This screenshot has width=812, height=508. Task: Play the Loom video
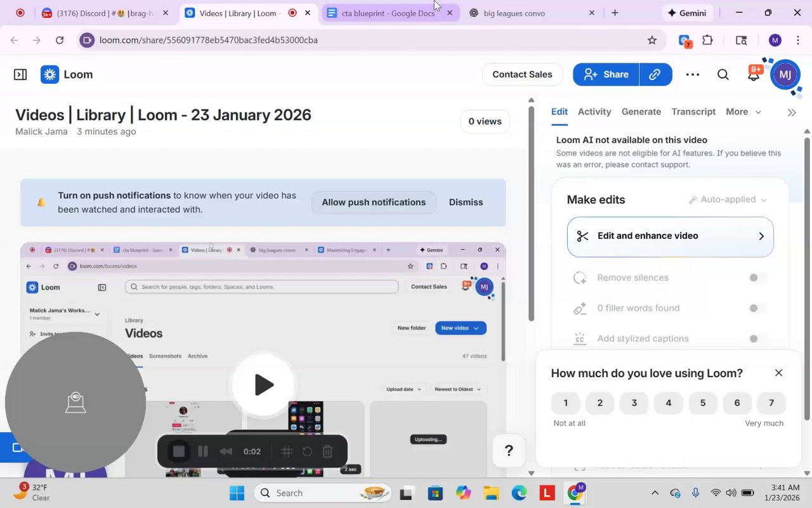pyautogui.click(x=263, y=384)
